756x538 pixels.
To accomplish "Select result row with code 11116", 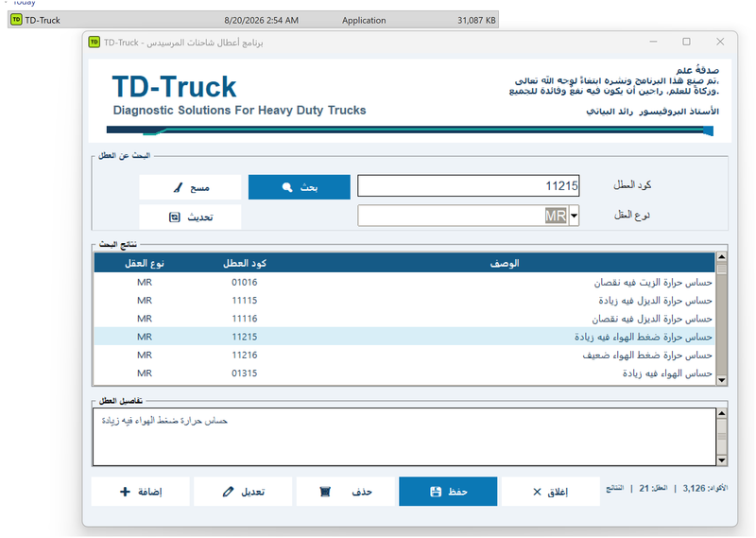I will click(404, 319).
